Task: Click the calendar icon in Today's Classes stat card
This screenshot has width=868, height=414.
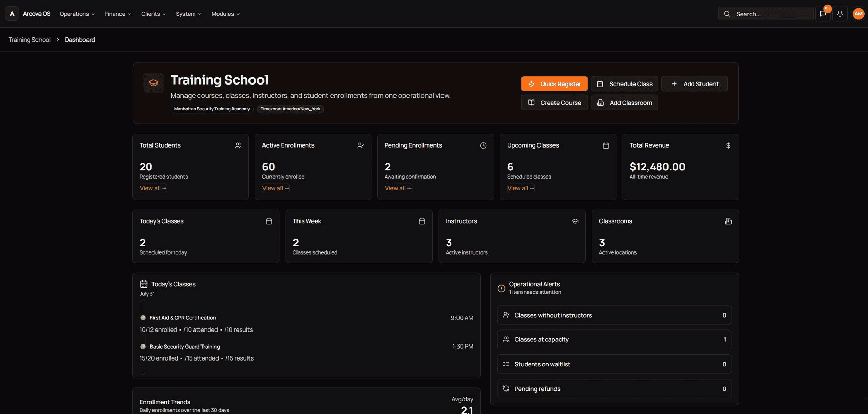Action: tap(269, 221)
